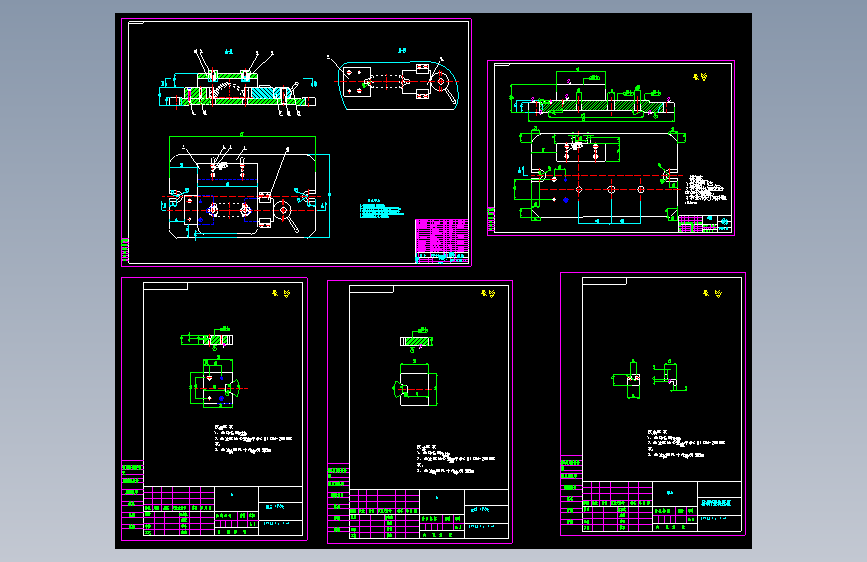Select title block of top-right base plate sheet
Image resolution: width=867 pixels, height=562 pixels.
coord(705,224)
